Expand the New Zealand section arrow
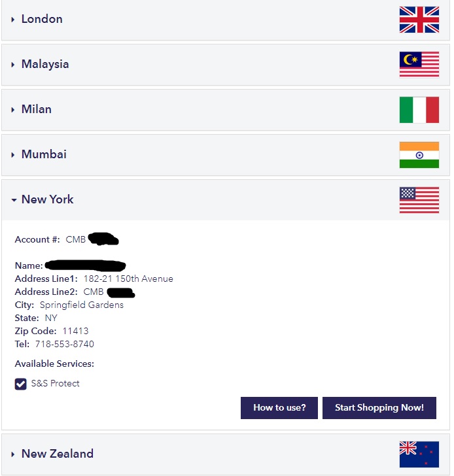This screenshot has width=454, height=476. (x=12, y=454)
